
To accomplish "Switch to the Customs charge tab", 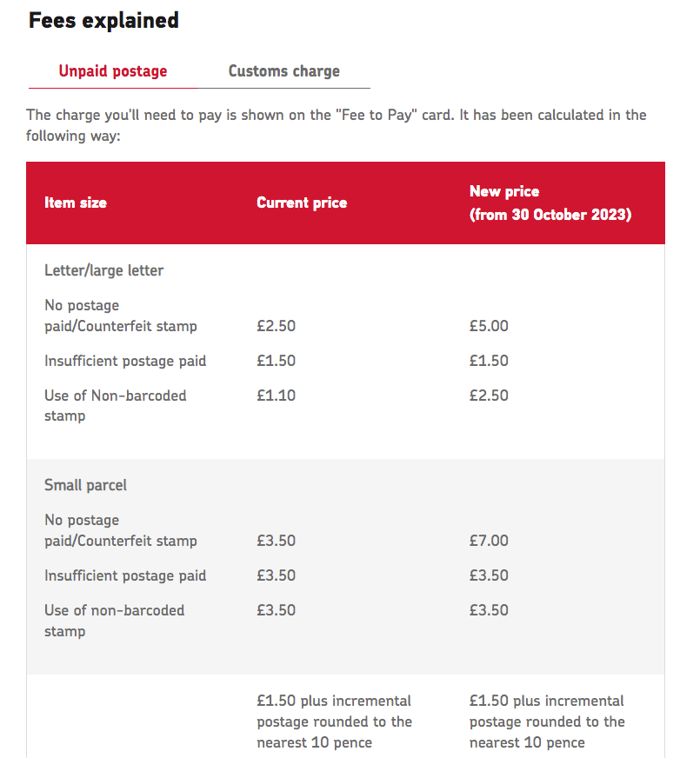I will tap(283, 71).
